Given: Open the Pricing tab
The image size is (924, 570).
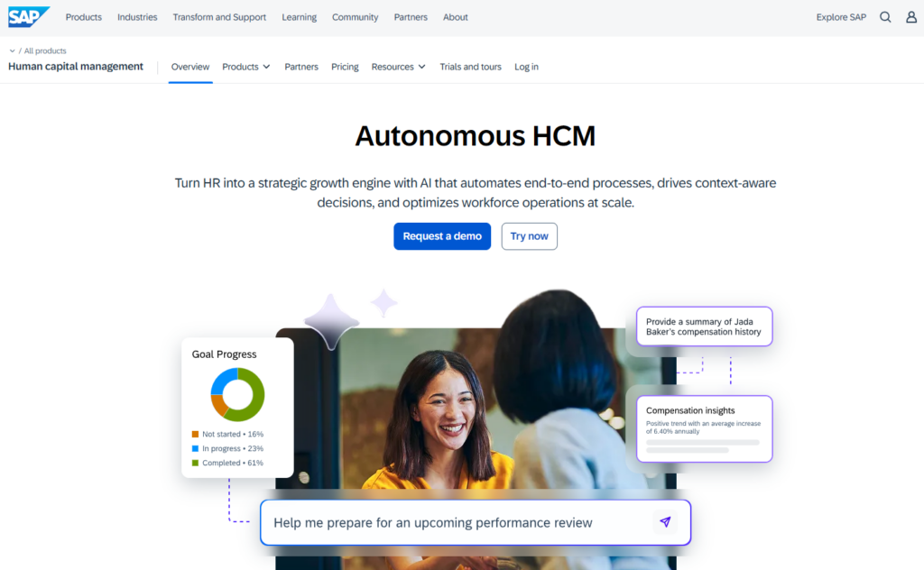Looking at the screenshot, I should (x=345, y=67).
